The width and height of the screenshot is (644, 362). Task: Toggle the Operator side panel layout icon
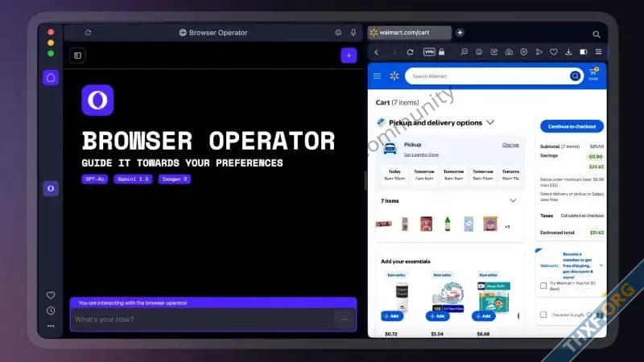[x=77, y=56]
